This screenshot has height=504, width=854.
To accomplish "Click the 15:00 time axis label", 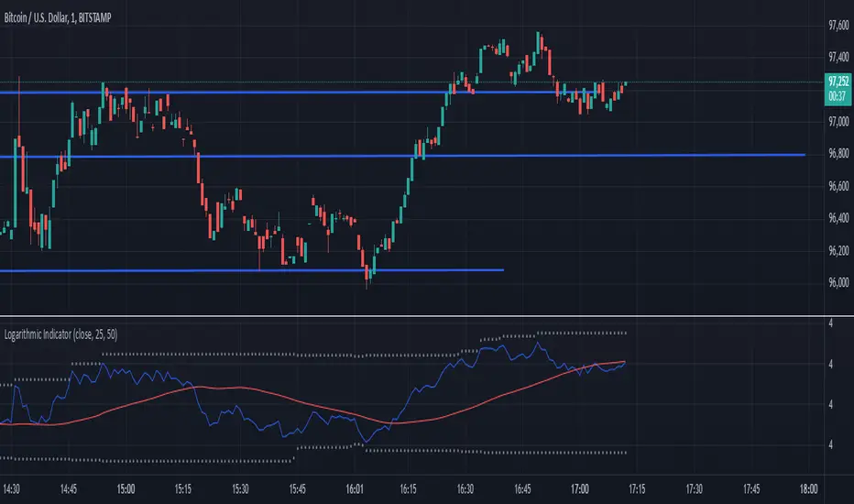I will coord(126,488).
